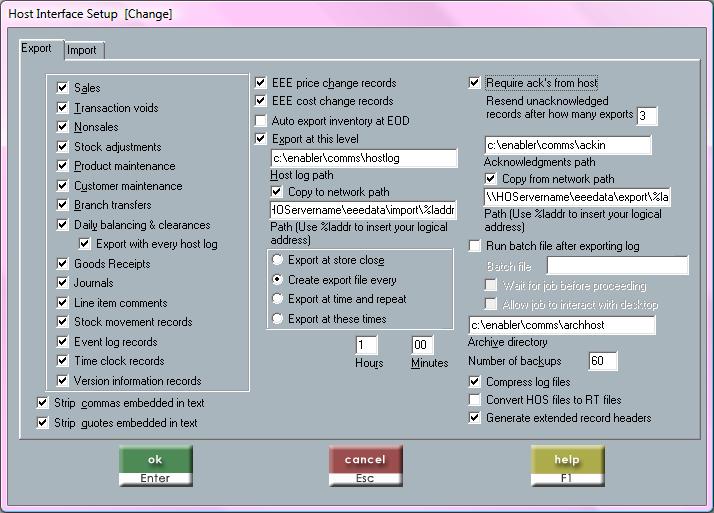Uncheck Time clock records
Screen dimensions: 714x513
click(x=62, y=361)
